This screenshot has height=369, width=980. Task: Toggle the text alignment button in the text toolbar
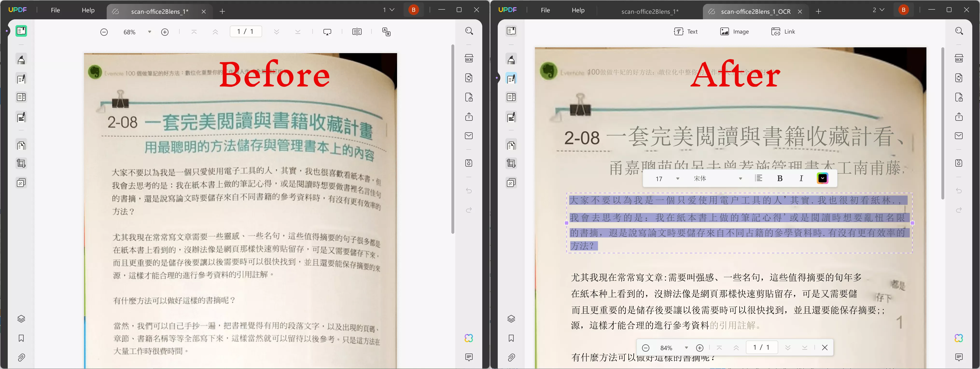[x=759, y=179]
